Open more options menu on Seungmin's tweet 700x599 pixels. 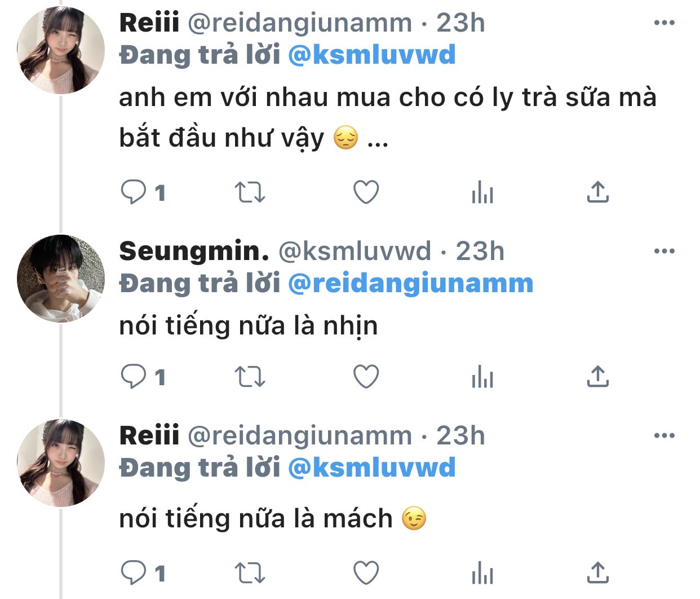point(664,252)
